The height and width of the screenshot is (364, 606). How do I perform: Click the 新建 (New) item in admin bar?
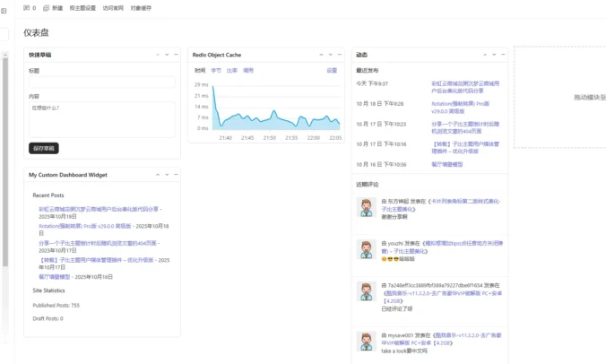[x=53, y=8]
